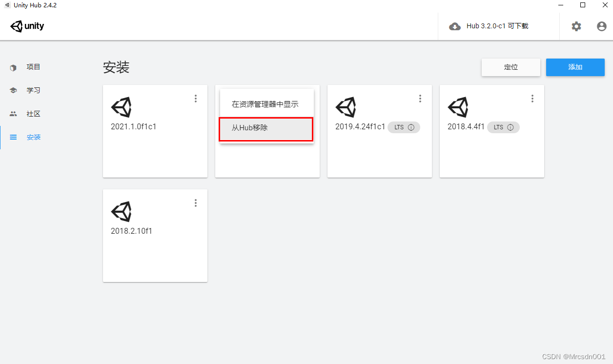The height and width of the screenshot is (364, 613).
Task: Click Unity icon on 2021.1.0f1c1 card
Action: [121, 107]
